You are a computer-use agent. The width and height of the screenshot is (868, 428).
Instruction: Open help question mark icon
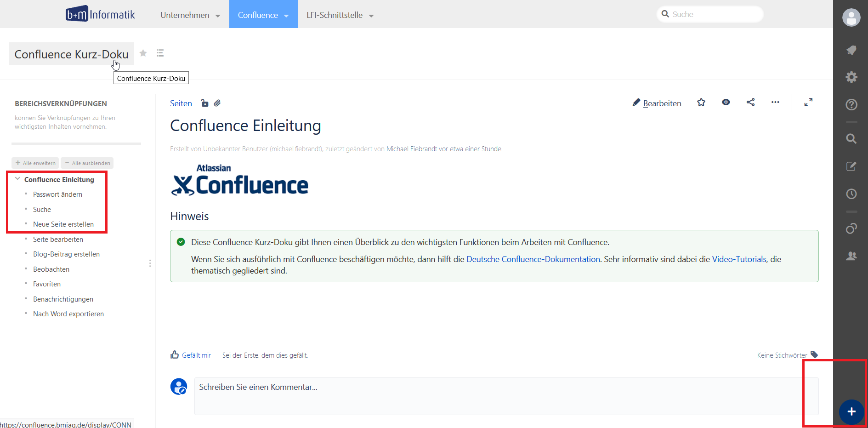(x=851, y=104)
